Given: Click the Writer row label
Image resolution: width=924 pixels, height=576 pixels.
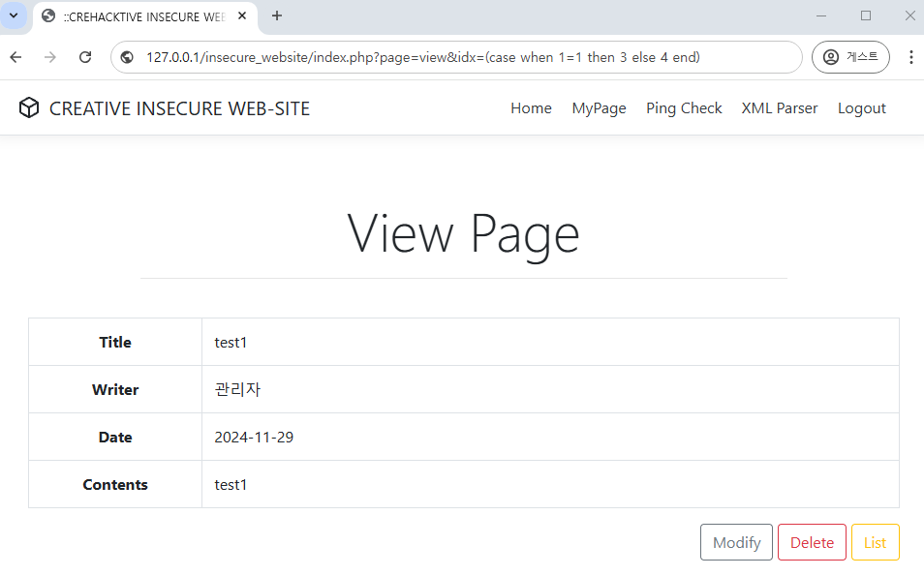Looking at the screenshot, I should [115, 389].
